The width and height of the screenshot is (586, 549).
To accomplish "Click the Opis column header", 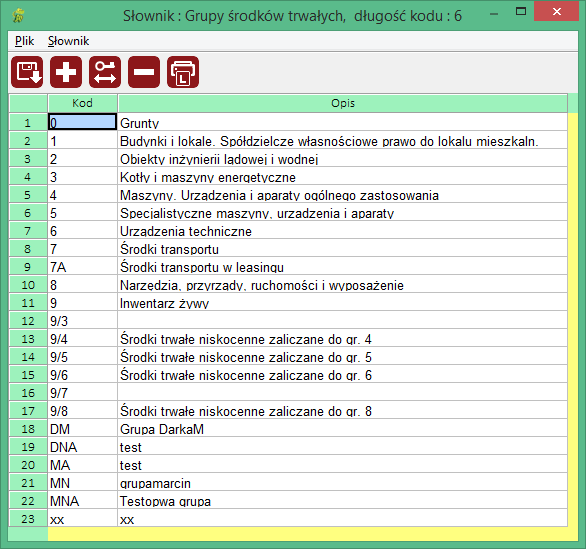I will [x=343, y=103].
